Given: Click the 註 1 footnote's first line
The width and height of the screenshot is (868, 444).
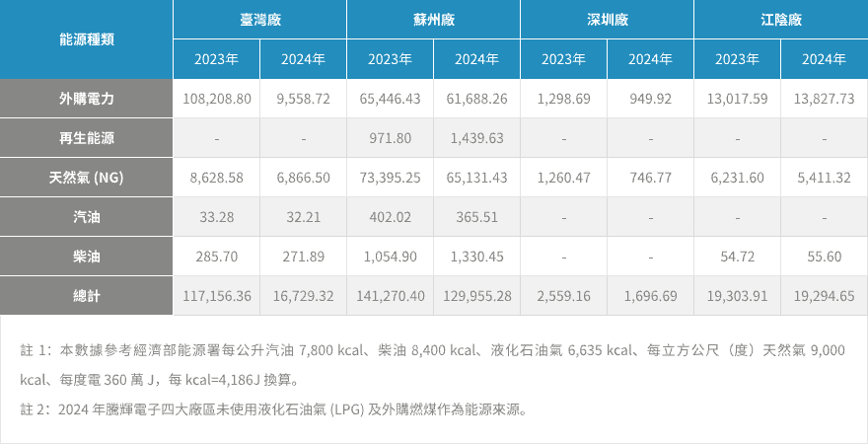Looking at the screenshot, I should click(433, 350).
